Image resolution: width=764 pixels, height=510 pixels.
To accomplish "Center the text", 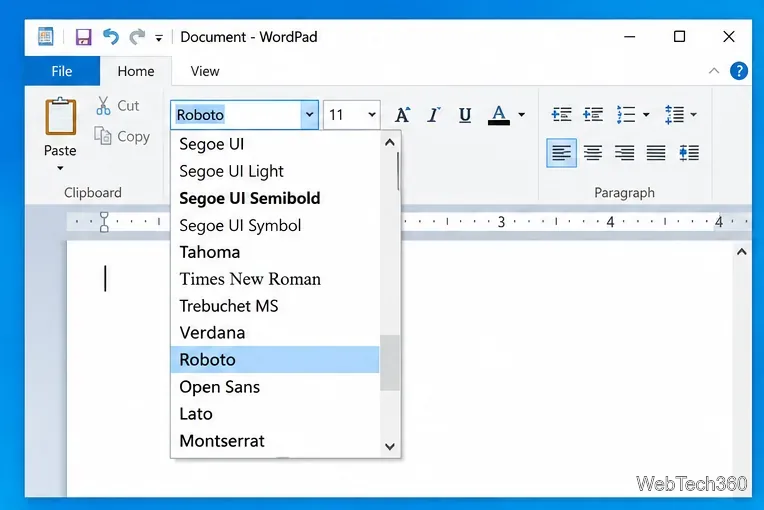I will (x=592, y=153).
